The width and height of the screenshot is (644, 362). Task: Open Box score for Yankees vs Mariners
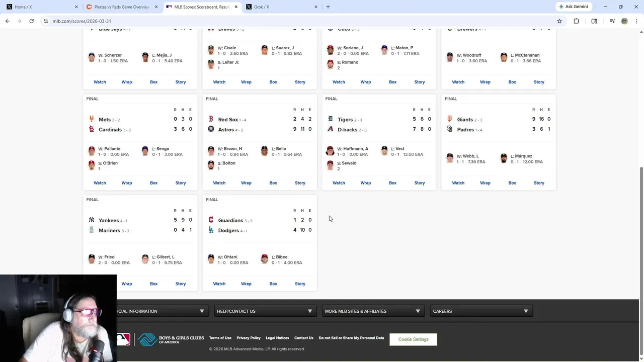(x=153, y=284)
